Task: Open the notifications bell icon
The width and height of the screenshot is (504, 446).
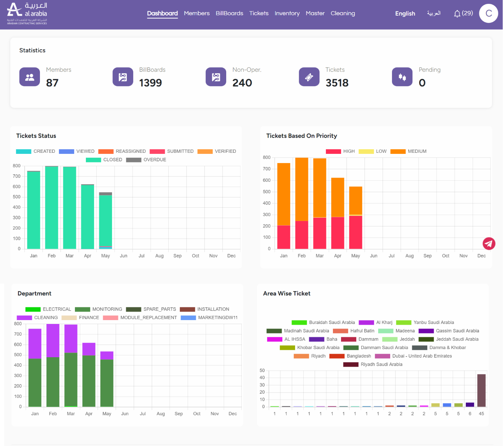Action: click(457, 13)
